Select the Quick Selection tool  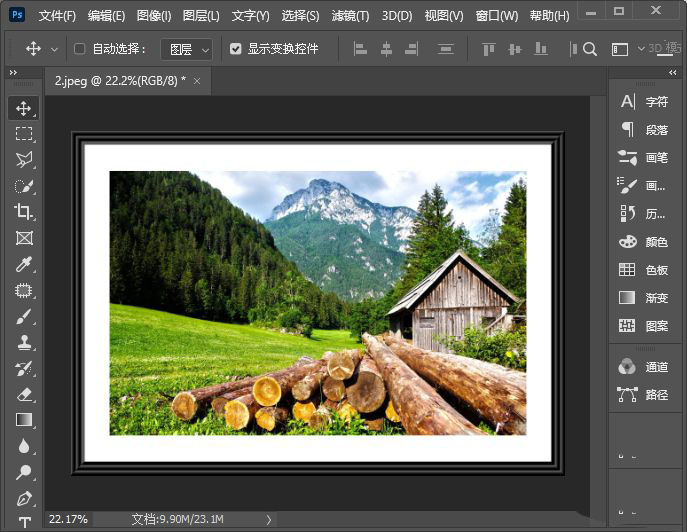coord(24,186)
